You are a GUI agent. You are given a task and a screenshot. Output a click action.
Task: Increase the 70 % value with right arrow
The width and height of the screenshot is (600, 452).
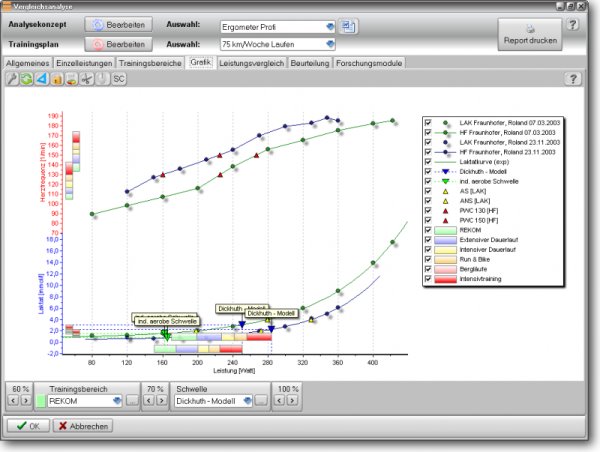(x=162, y=401)
